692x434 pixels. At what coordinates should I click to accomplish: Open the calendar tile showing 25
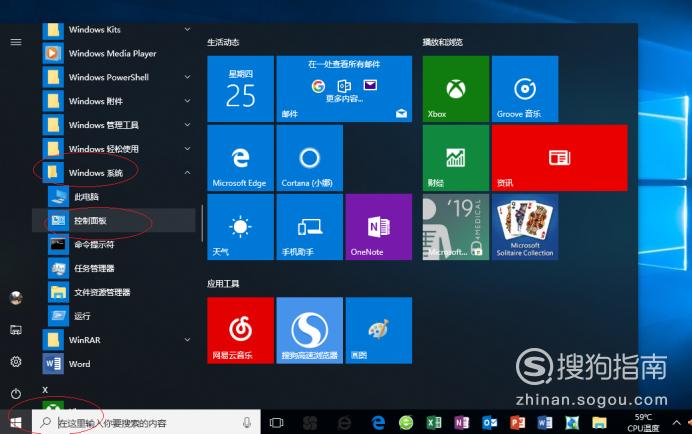(x=241, y=89)
